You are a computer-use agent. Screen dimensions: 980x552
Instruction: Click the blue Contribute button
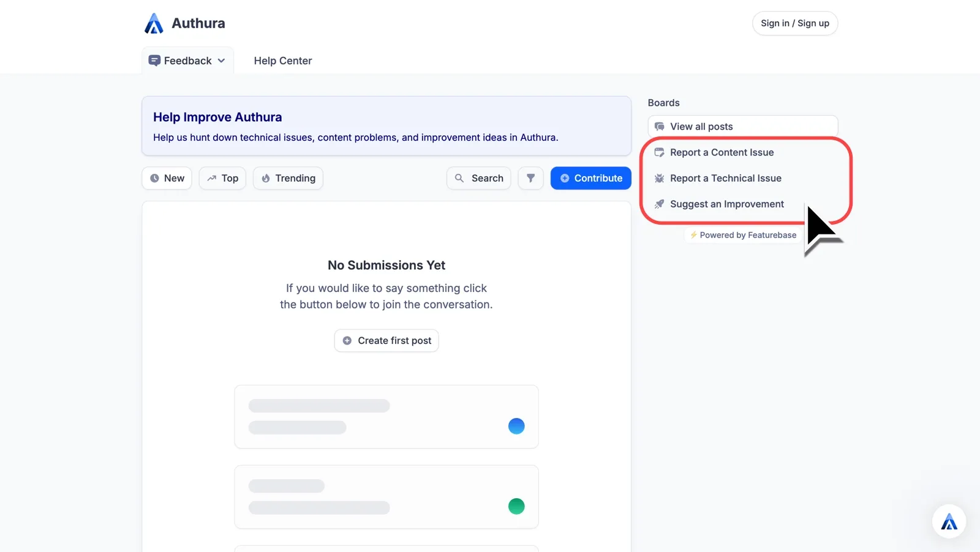pos(590,178)
